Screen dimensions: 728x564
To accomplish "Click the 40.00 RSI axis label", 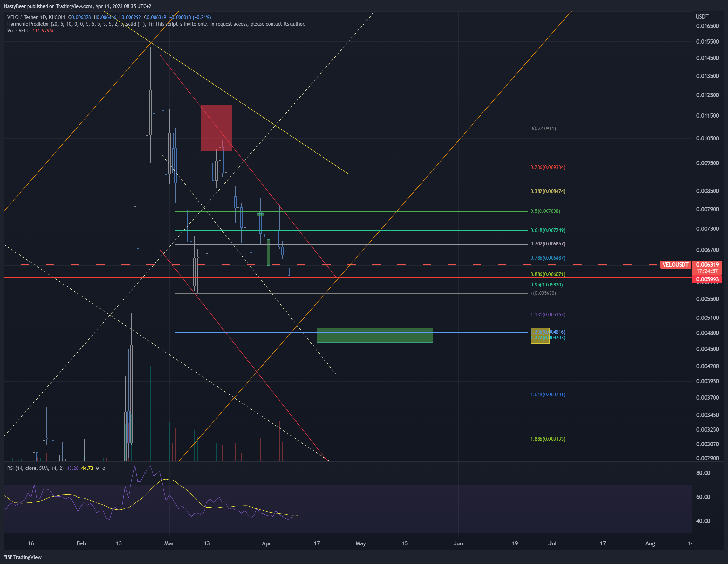I will pyautogui.click(x=703, y=521).
